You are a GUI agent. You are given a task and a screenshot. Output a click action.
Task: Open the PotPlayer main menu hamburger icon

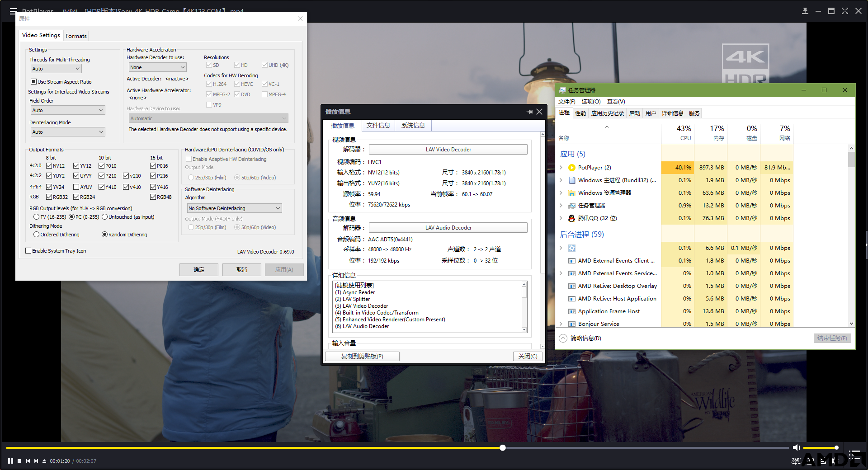(14, 11)
